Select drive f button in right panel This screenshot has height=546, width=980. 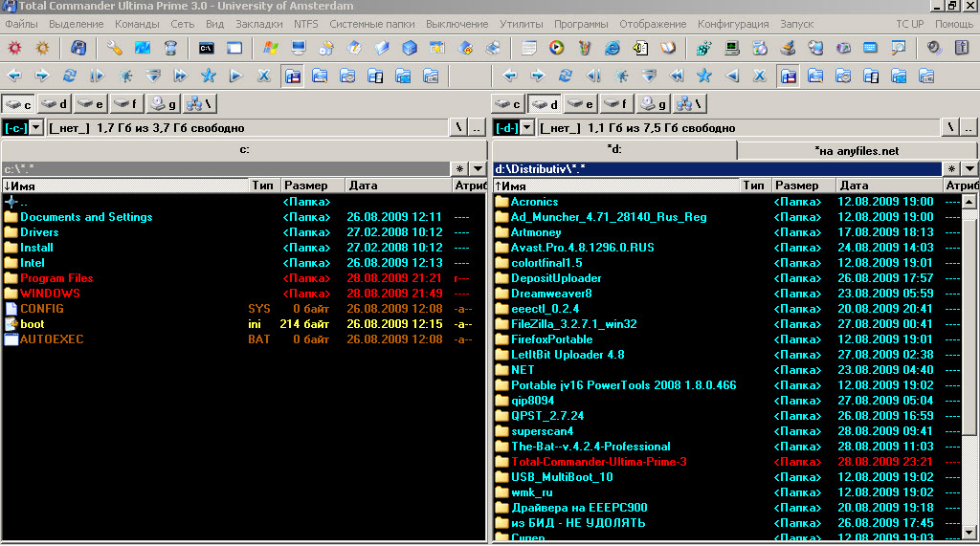point(617,103)
